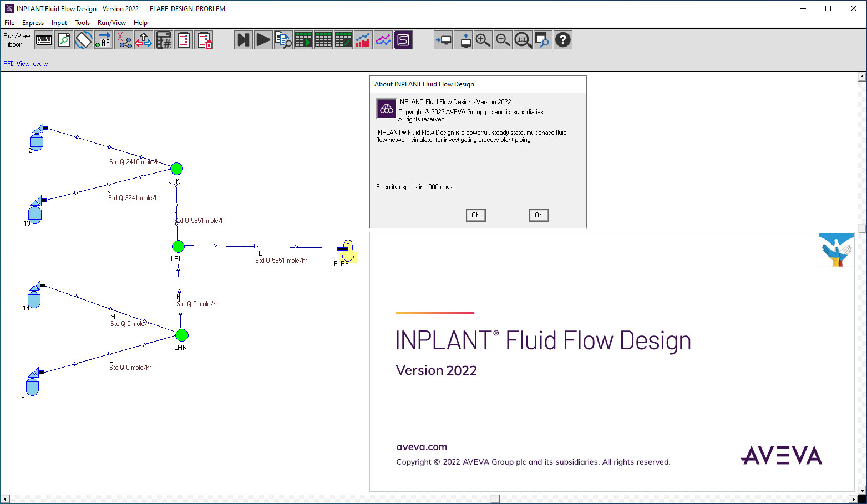
Task: Click the view output documents icon
Action: [x=283, y=40]
